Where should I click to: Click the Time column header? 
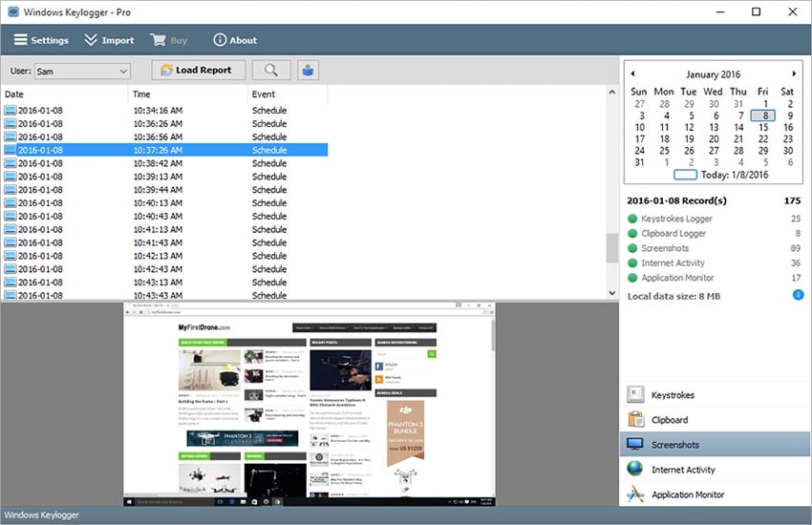point(188,94)
